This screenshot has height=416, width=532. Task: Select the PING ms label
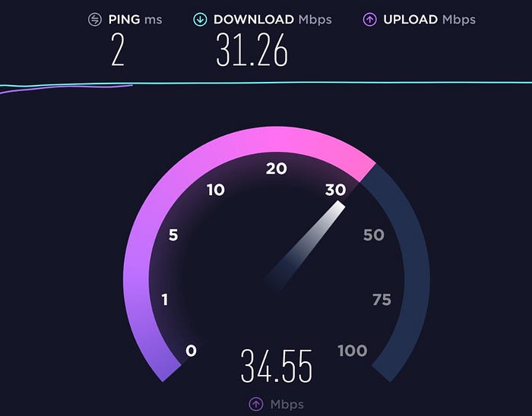[x=135, y=19]
